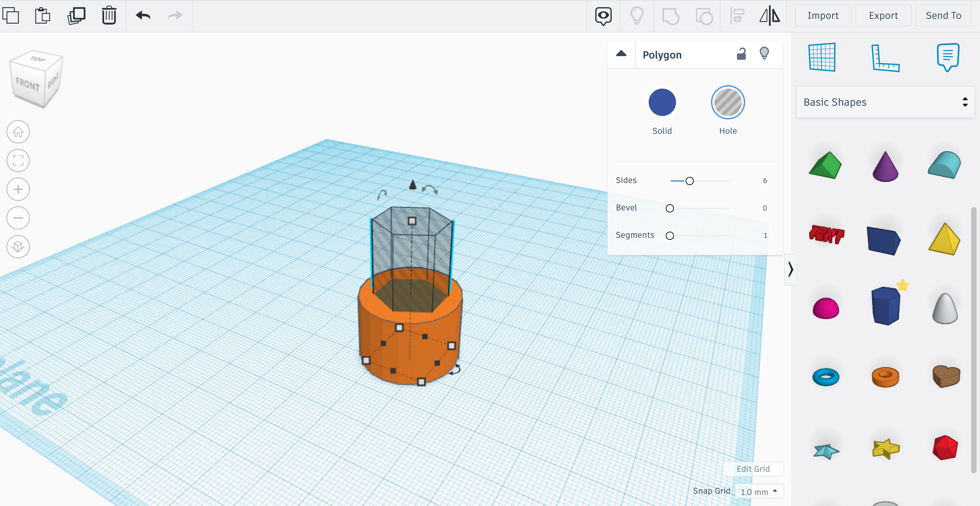Select the Ruler tool icon
Image resolution: width=980 pixels, height=506 pixels.
tap(885, 57)
